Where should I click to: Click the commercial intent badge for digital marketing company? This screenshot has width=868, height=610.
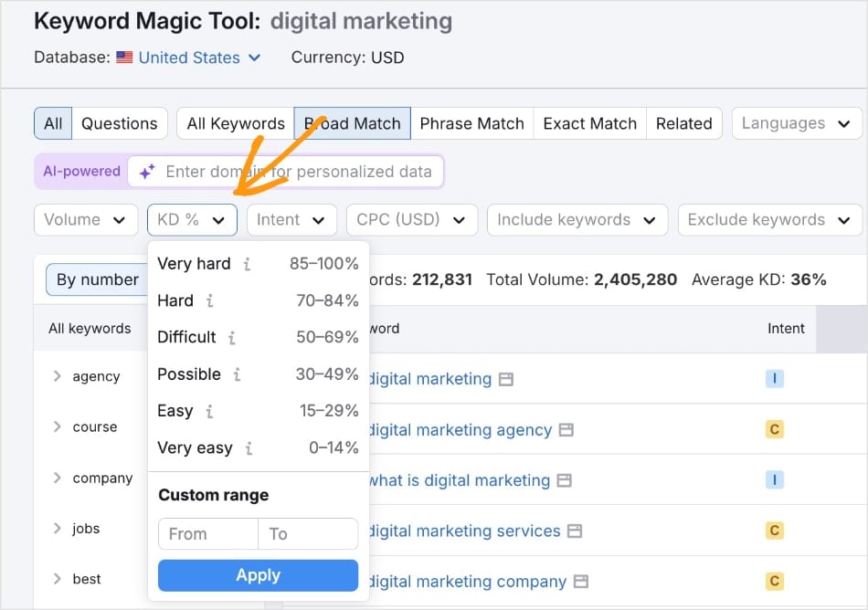775,579
